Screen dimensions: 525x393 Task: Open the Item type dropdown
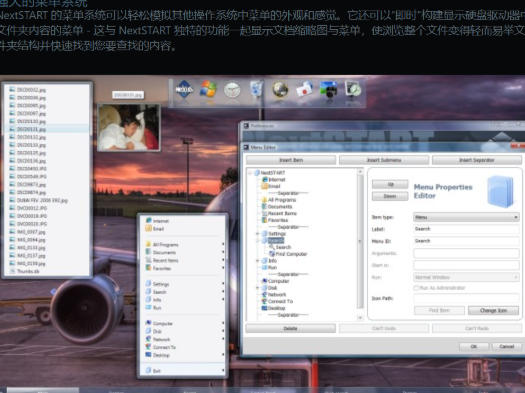466,217
